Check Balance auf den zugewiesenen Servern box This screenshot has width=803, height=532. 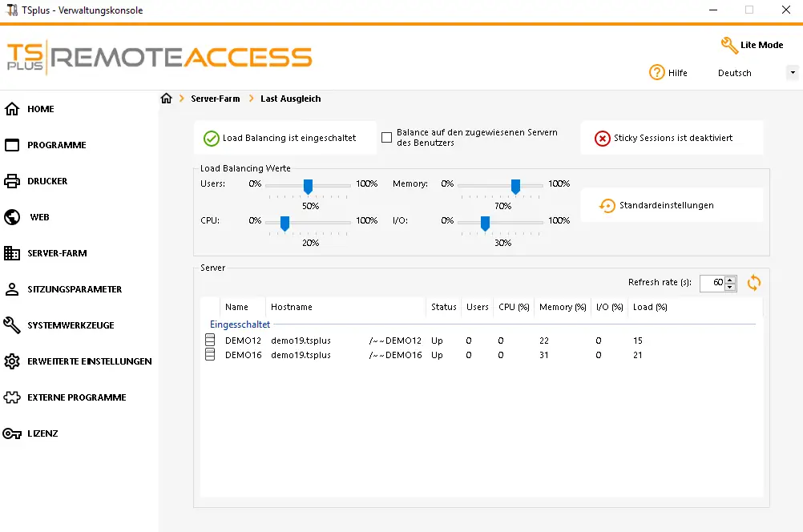(386, 137)
